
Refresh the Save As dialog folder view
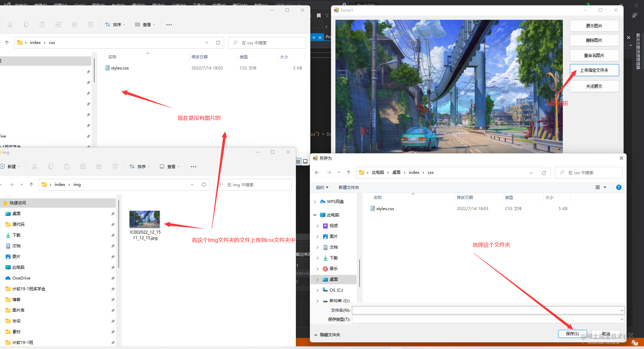tap(544, 173)
